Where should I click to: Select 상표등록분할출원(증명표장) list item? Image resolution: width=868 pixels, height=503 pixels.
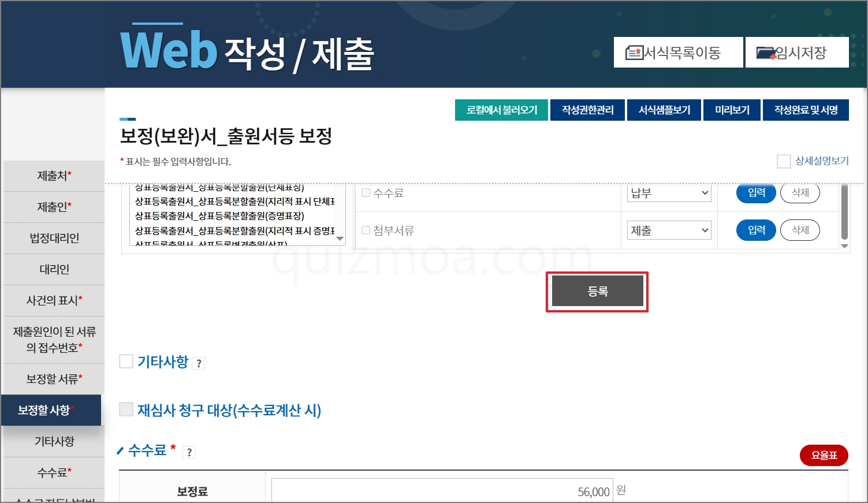[219, 216]
